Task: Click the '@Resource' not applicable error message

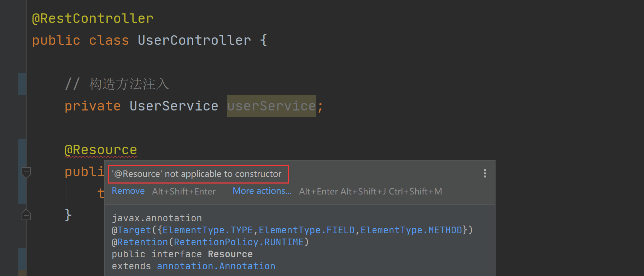Action: (x=197, y=174)
